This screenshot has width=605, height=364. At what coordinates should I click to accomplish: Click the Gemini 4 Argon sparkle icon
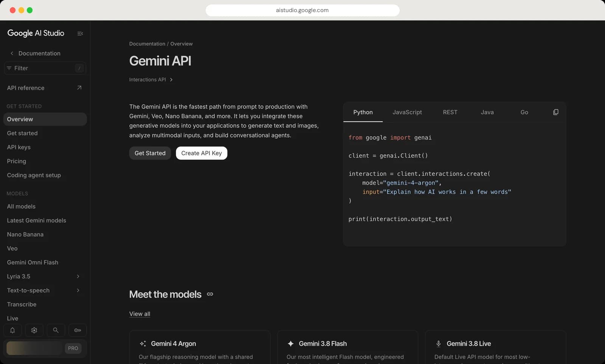pyautogui.click(x=143, y=344)
